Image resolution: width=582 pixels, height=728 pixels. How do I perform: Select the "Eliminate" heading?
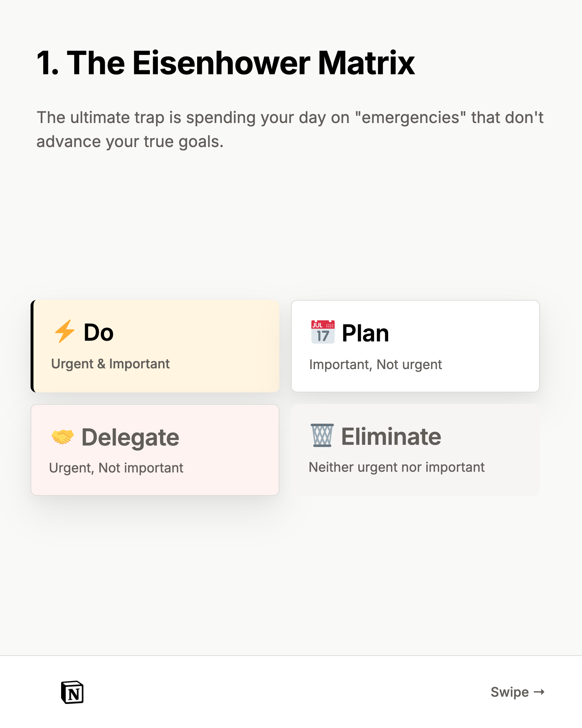tap(391, 436)
